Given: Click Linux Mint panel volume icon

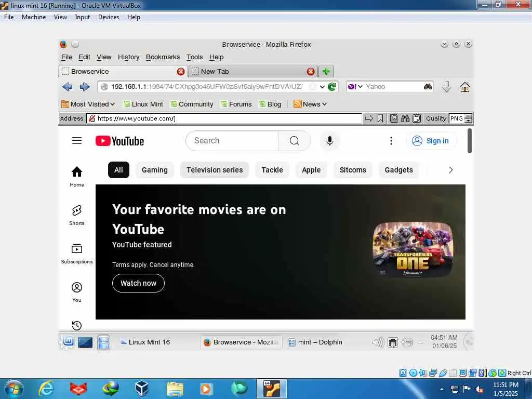Looking at the screenshot, I should click(378, 342).
